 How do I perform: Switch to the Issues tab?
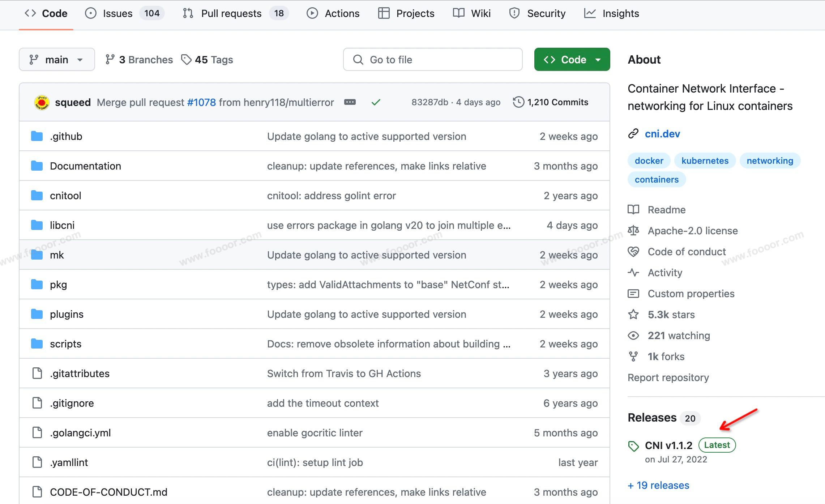point(117,13)
